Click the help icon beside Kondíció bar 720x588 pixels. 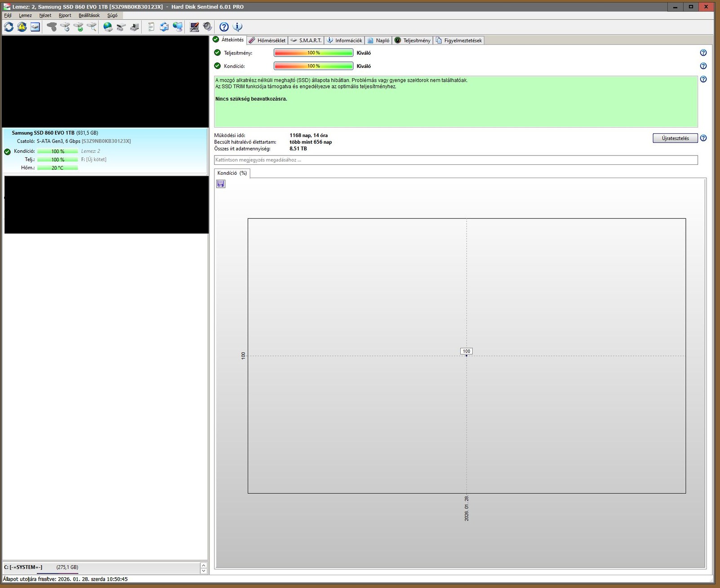703,66
